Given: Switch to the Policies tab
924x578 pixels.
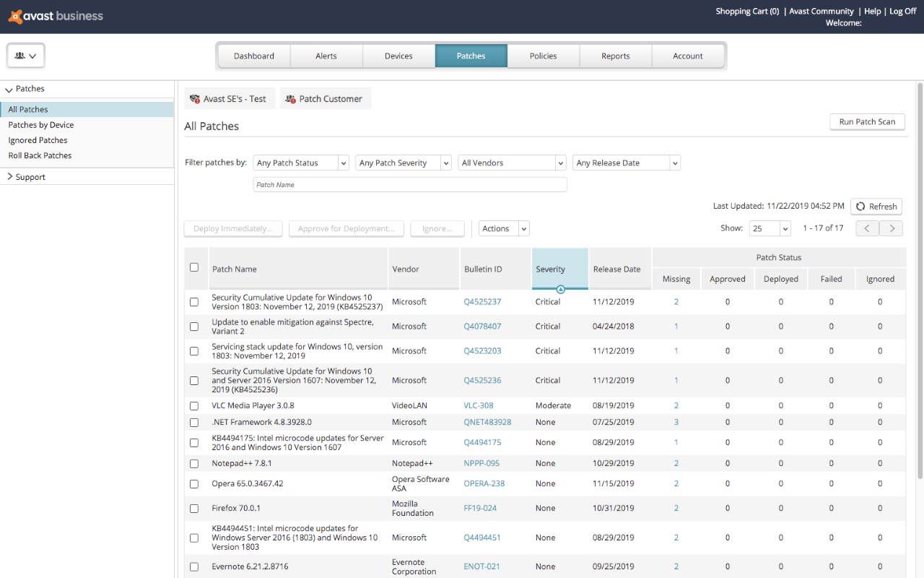Looking at the screenshot, I should [544, 56].
